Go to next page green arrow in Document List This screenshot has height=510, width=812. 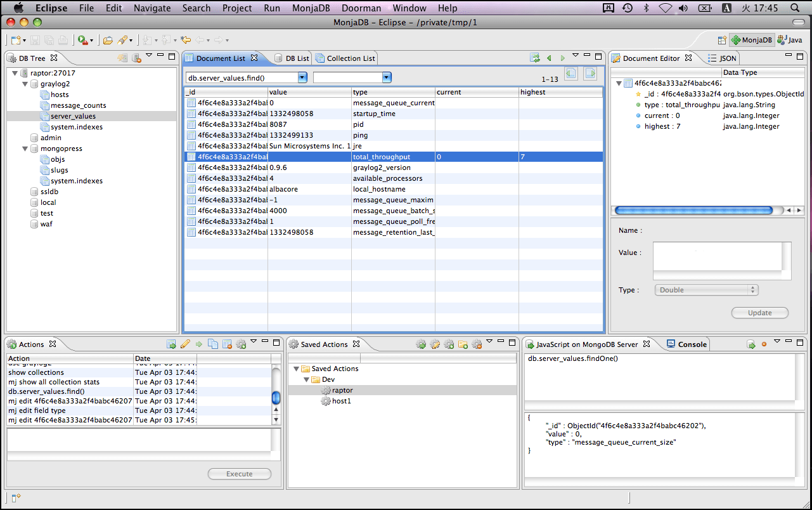[x=562, y=58]
